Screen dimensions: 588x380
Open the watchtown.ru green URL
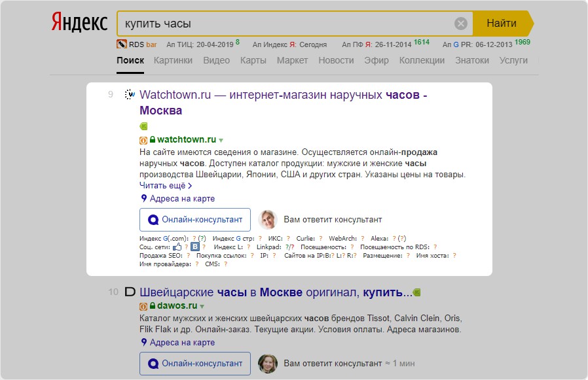(187, 139)
